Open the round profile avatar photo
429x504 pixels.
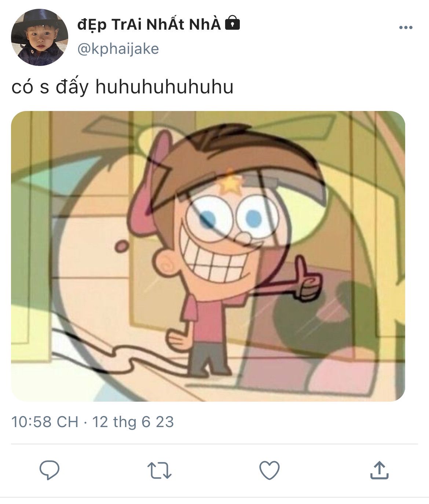click(x=40, y=37)
